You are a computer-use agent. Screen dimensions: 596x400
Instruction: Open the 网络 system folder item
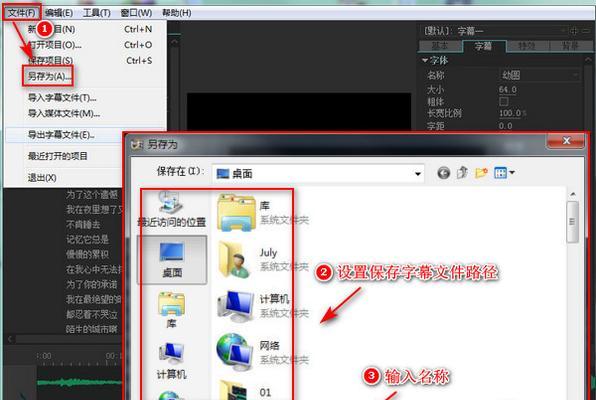(x=262, y=352)
